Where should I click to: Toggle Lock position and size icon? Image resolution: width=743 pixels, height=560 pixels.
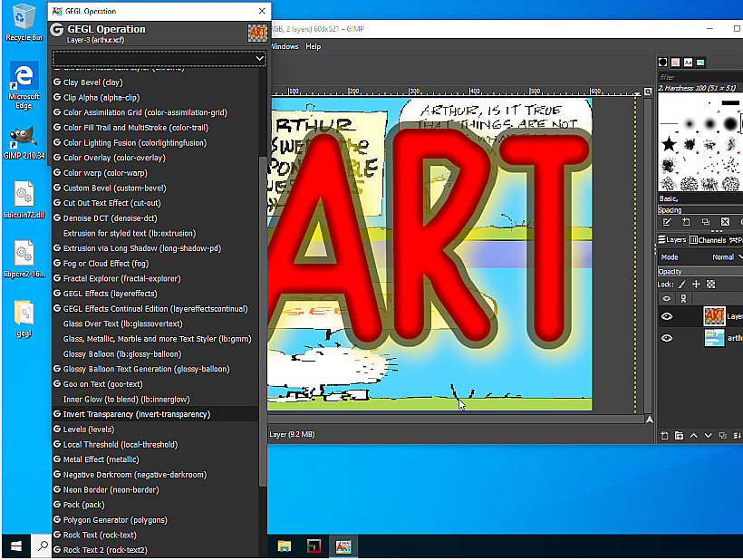[x=696, y=285]
